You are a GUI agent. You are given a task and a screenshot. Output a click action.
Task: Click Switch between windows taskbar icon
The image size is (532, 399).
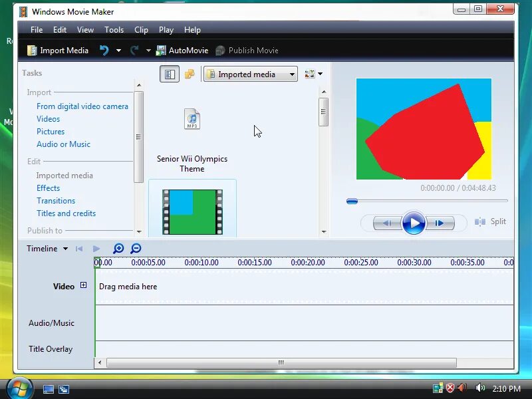click(63, 389)
